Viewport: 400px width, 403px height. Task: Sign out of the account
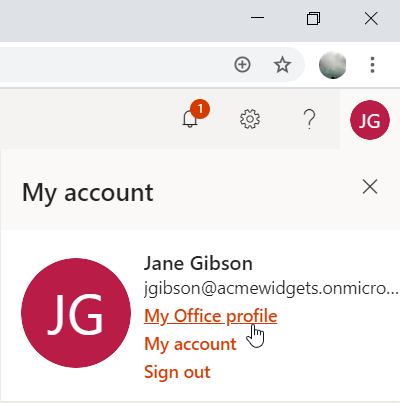[177, 372]
